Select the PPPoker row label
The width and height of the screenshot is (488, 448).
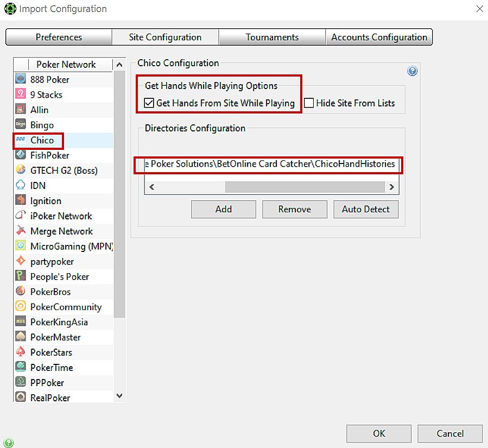click(x=47, y=383)
